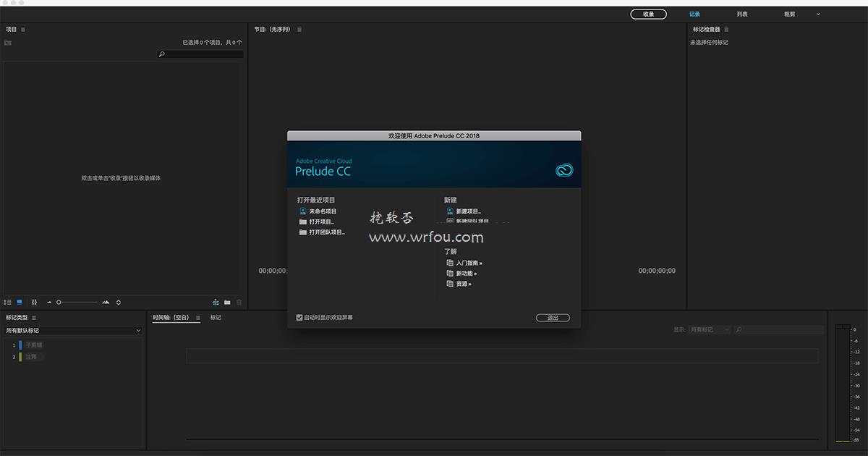Click the green color swatch of marker 2

[21, 357]
